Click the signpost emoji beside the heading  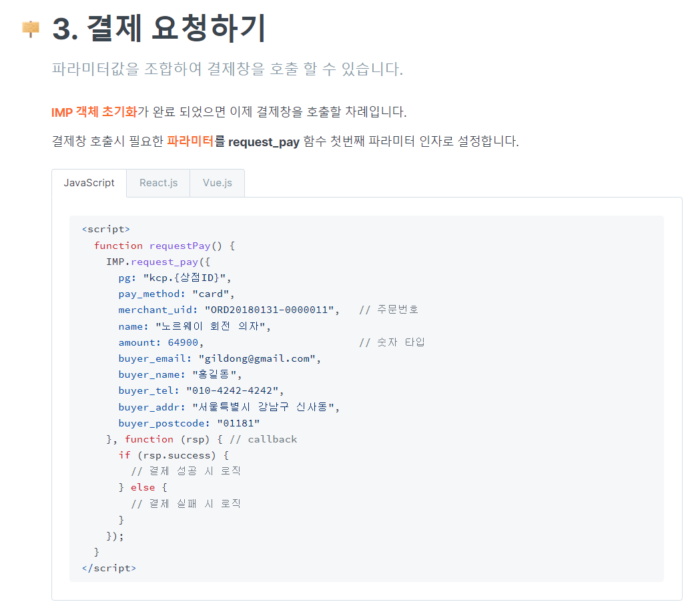31,29
